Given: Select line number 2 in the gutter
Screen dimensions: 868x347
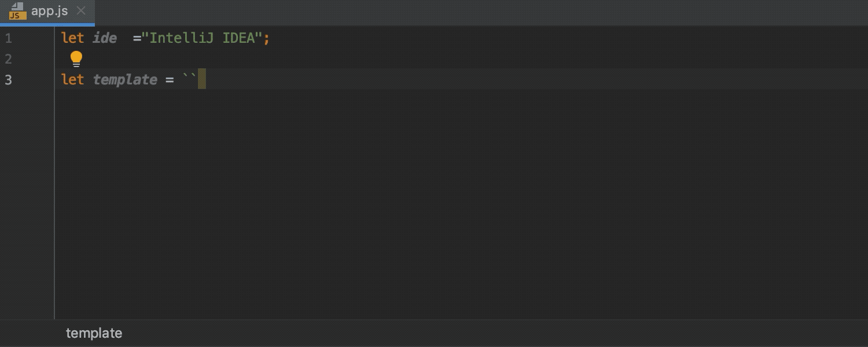Looking at the screenshot, I should [8, 58].
